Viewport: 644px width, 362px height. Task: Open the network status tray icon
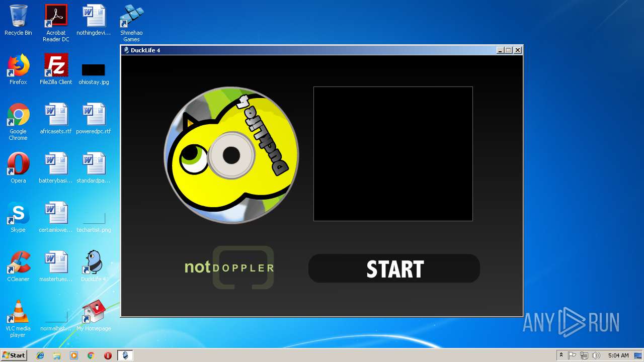[584, 355]
